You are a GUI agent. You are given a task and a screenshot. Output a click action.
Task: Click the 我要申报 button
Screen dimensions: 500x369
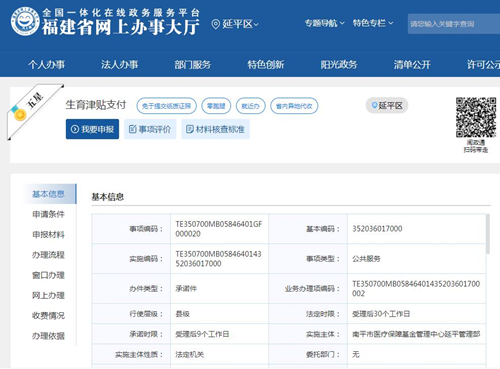[x=92, y=129]
